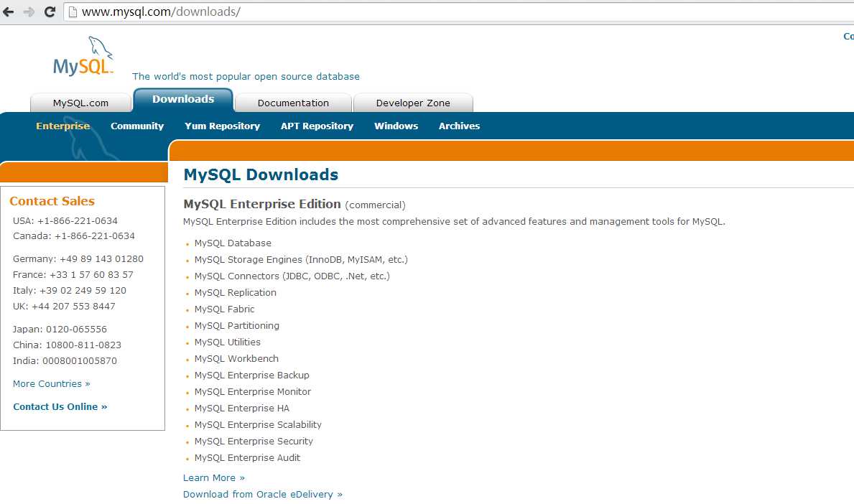854x504 pixels.
Task: Click the page icon in the address bar
Action: 73,11
